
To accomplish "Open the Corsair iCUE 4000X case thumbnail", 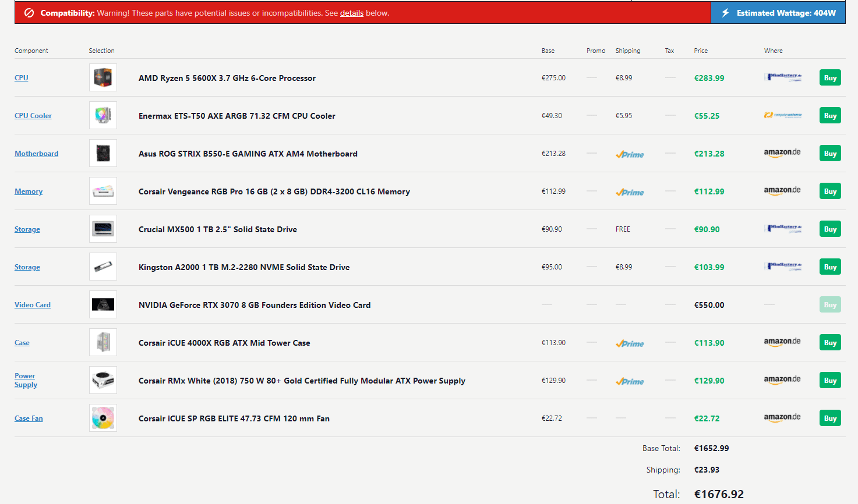I will click(x=103, y=342).
